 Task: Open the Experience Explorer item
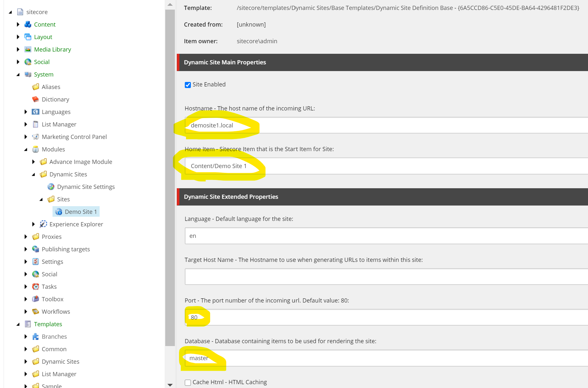tap(76, 224)
